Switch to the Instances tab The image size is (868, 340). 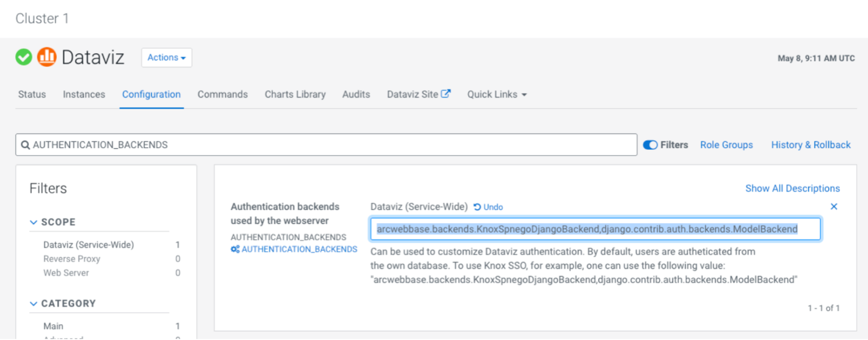pyautogui.click(x=84, y=95)
